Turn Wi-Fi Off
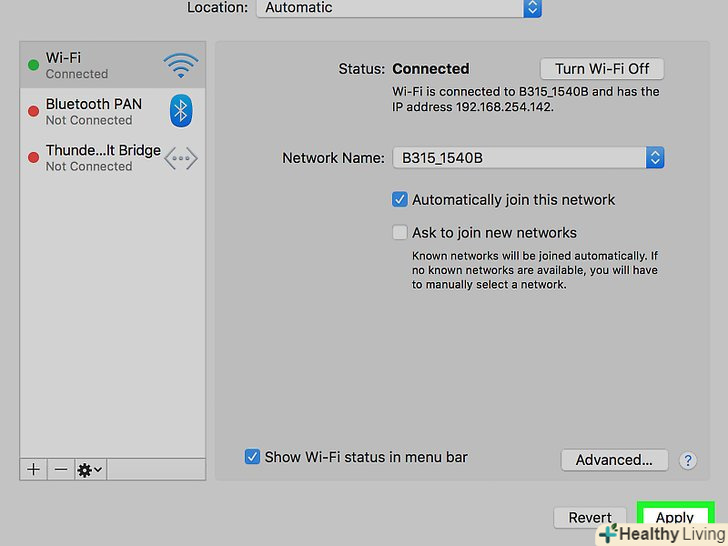The image size is (728, 546). click(602, 69)
